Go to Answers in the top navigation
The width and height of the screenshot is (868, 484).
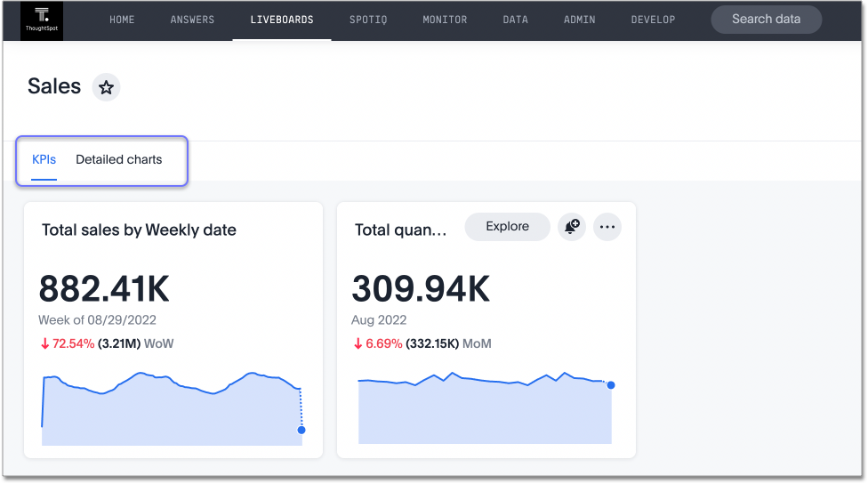193,20
